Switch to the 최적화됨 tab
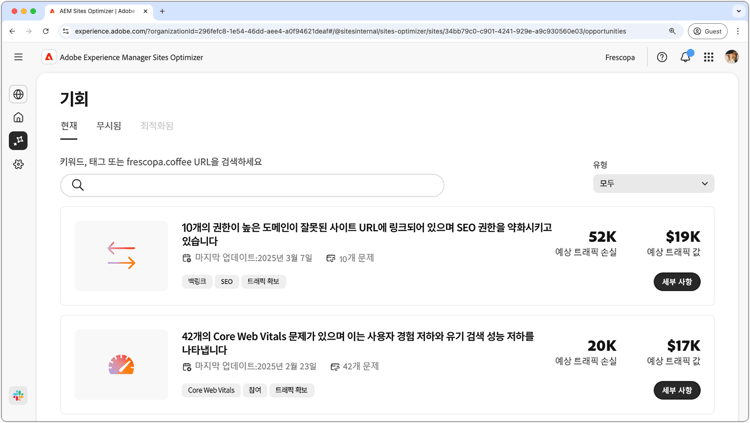The height and width of the screenshot is (423, 750). click(157, 126)
